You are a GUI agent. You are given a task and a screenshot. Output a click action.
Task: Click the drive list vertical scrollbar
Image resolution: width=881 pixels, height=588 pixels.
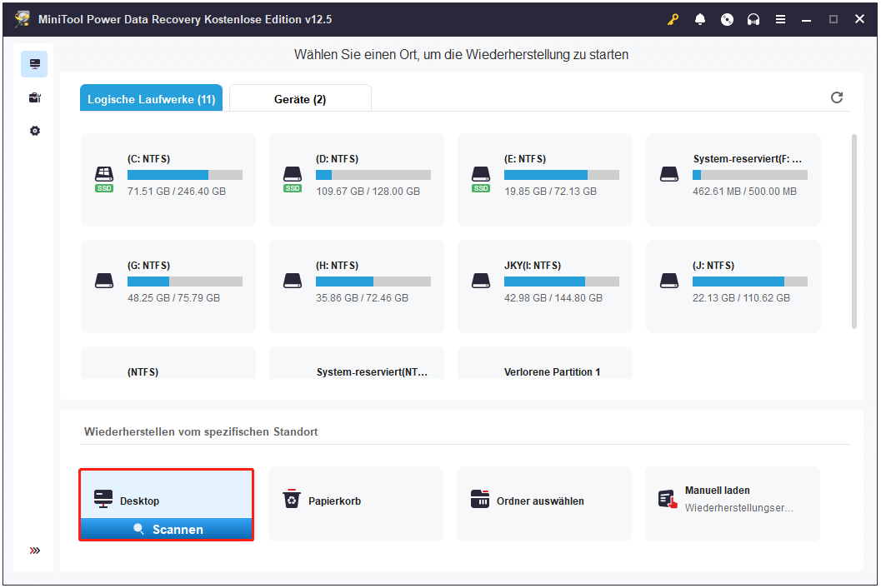point(854,232)
